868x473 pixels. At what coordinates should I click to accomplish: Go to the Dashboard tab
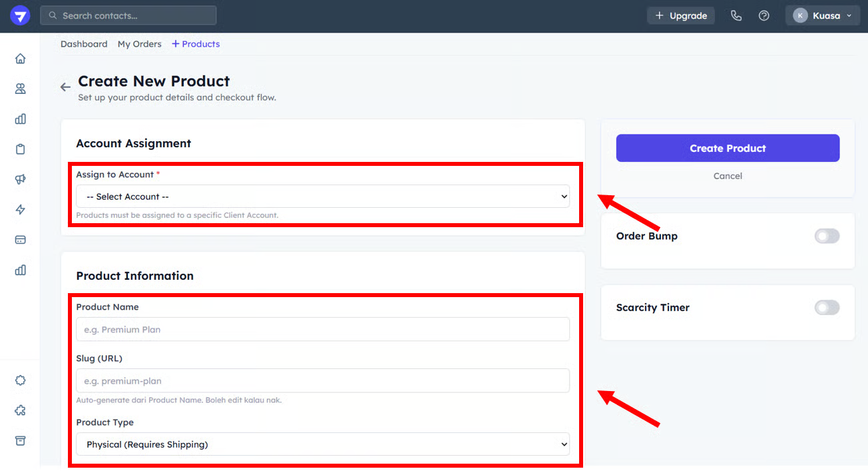tap(84, 44)
